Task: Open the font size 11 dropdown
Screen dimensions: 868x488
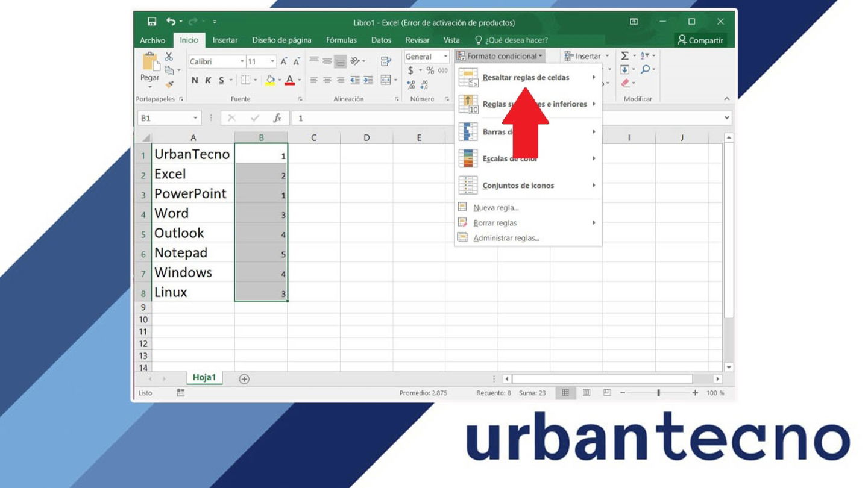Action: (x=272, y=61)
